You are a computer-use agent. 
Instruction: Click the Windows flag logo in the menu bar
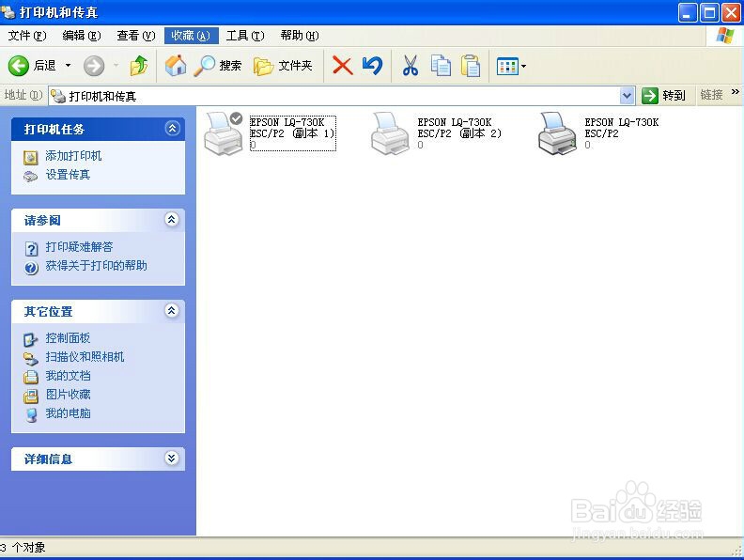[x=725, y=36]
